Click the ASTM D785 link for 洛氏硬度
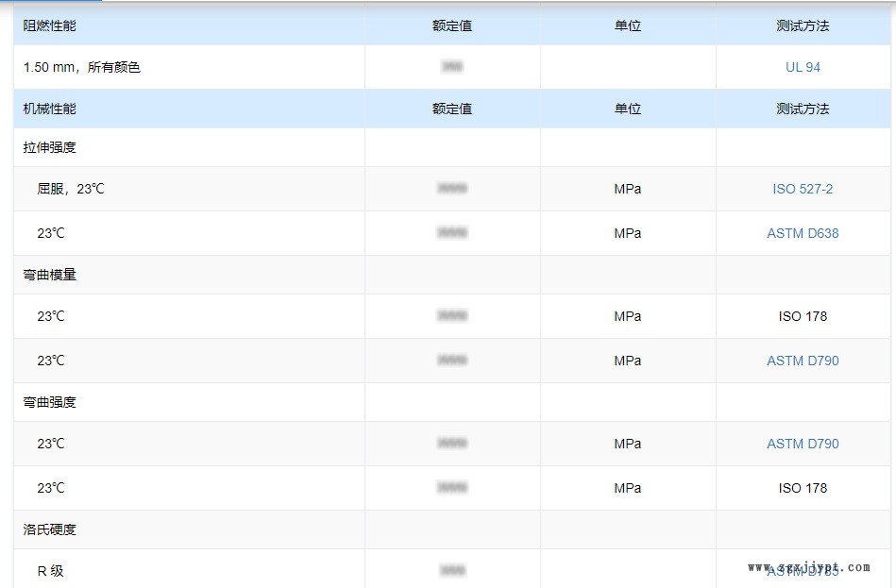The height and width of the screenshot is (588, 896). (803, 572)
